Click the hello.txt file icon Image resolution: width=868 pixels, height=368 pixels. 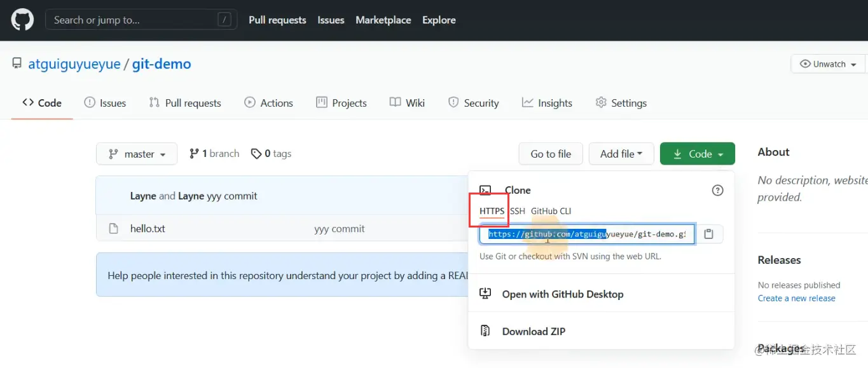pyautogui.click(x=114, y=229)
